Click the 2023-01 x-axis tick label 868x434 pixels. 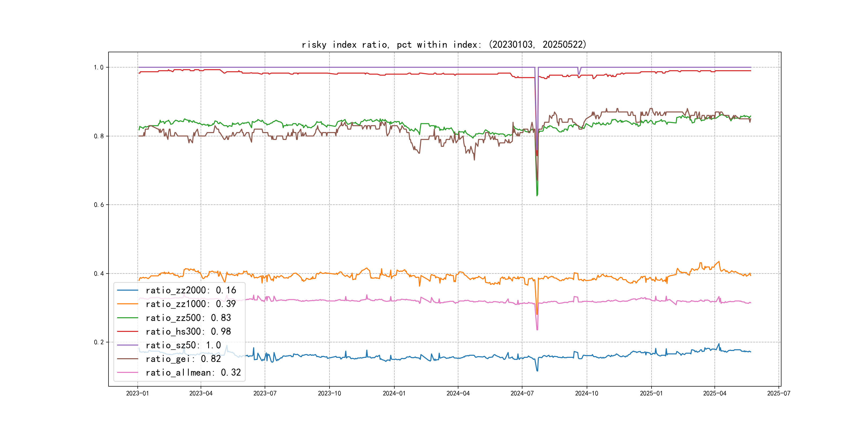[x=137, y=393]
